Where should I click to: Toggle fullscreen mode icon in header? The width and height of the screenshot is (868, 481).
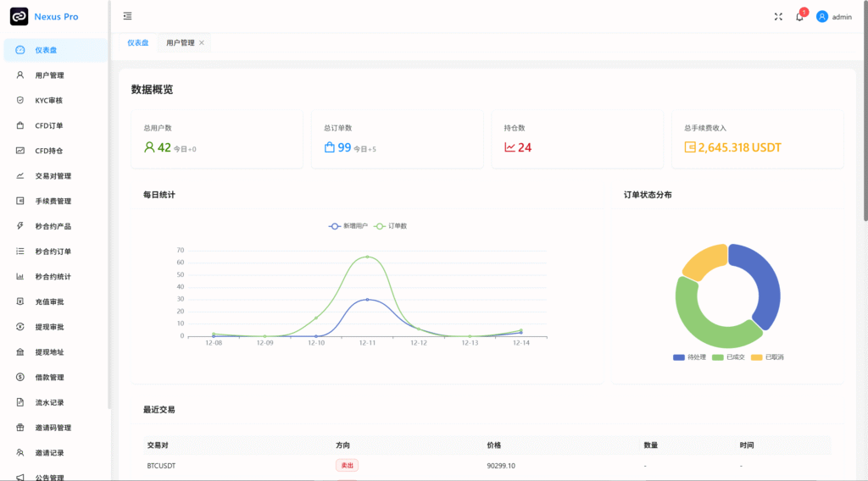coord(778,16)
